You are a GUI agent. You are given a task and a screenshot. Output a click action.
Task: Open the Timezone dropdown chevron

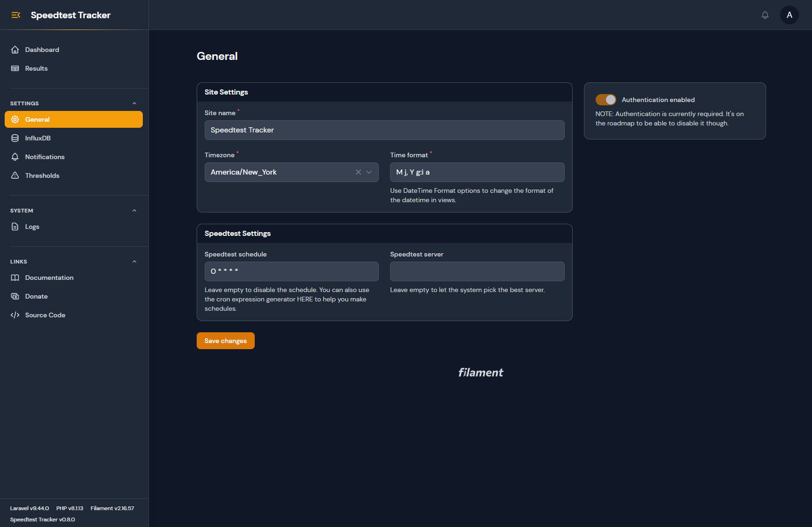click(x=369, y=172)
